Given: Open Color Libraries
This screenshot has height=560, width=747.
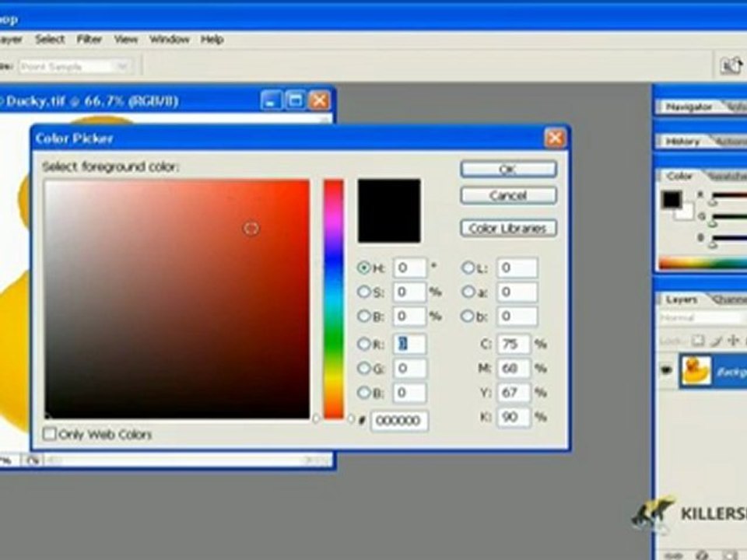Looking at the screenshot, I should pyautogui.click(x=508, y=228).
